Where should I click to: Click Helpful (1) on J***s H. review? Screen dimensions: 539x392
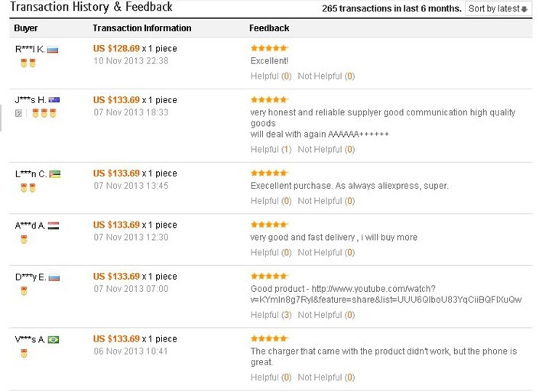[x=271, y=150]
